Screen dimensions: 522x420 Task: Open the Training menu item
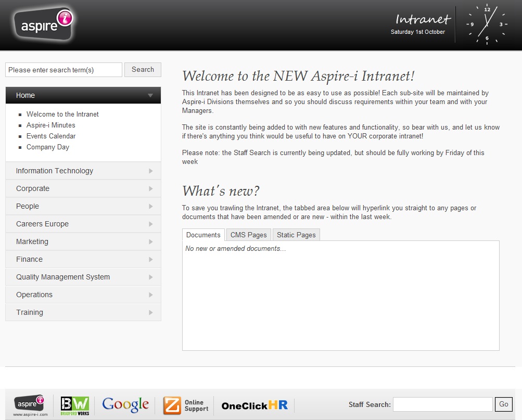83,312
